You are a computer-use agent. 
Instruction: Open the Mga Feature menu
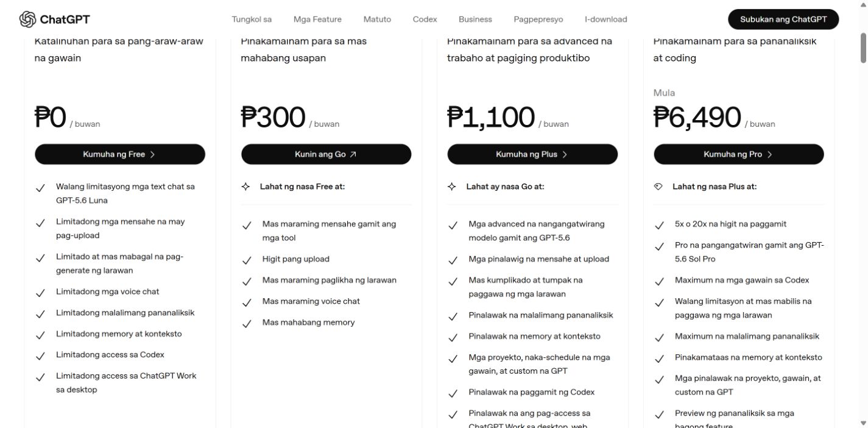[317, 20]
